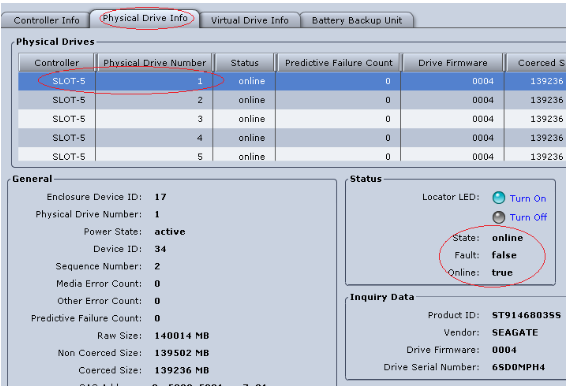Select the SLOT-5 cell of drive 4

tap(57, 138)
